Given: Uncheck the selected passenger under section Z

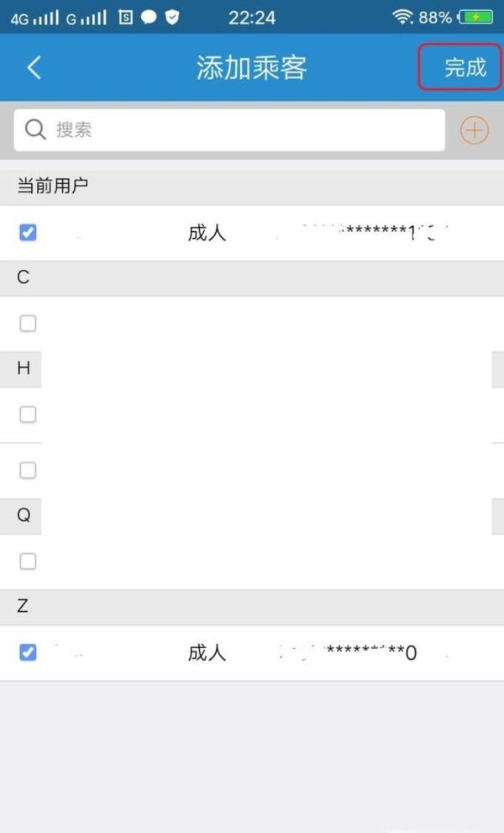Looking at the screenshot, I should (28, 652).
